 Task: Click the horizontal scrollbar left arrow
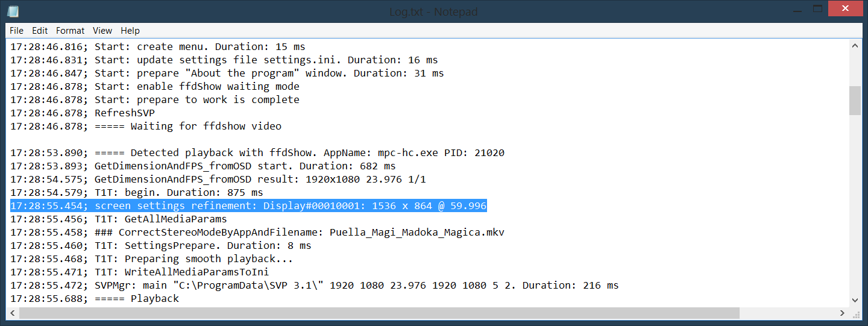(x=13, y=313)
